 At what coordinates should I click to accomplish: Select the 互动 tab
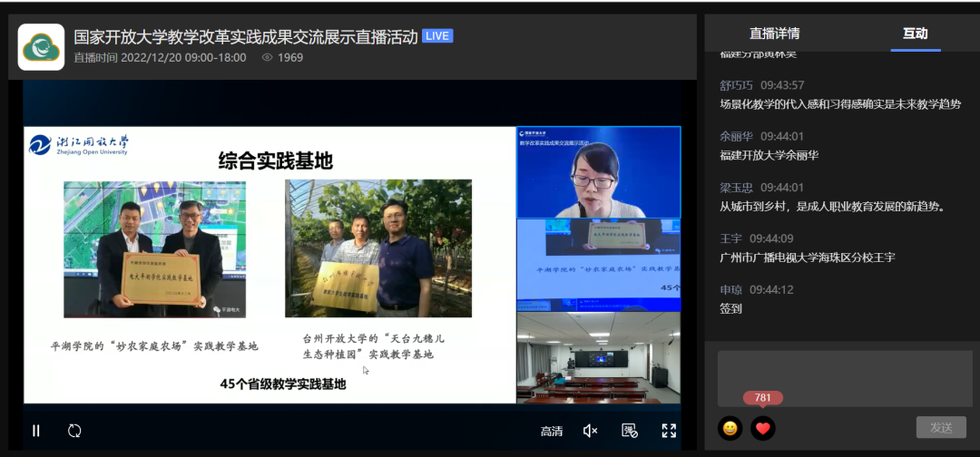pyautogui.click(x=915, y=34)
